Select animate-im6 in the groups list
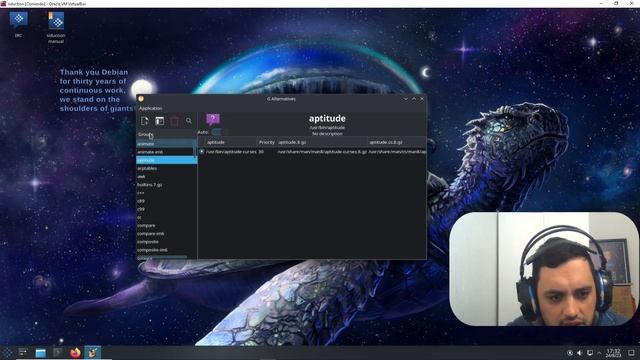640x360 pixels. (x=167, y=152)
